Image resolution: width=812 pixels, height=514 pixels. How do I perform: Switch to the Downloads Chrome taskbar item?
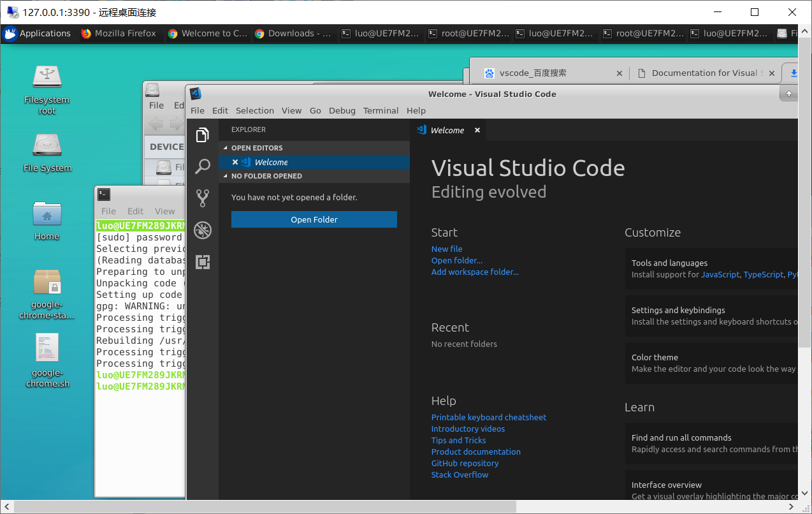[293, 33]
